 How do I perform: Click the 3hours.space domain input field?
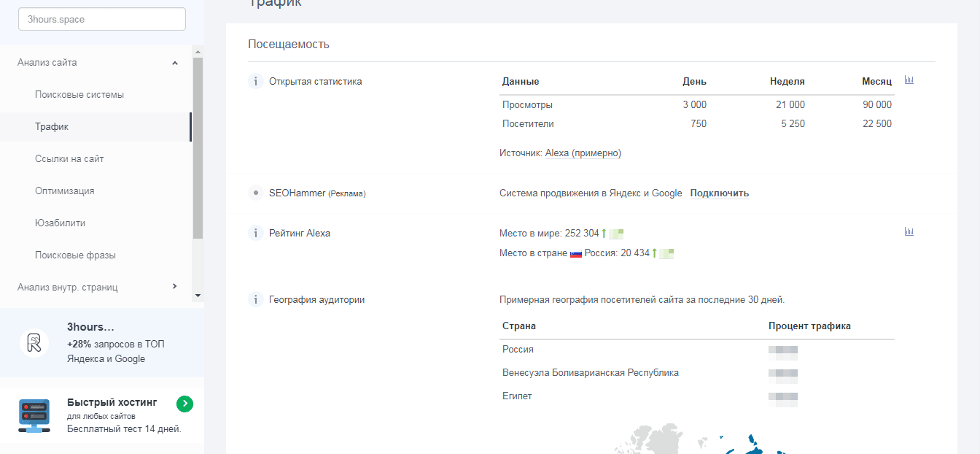[102, 20]
